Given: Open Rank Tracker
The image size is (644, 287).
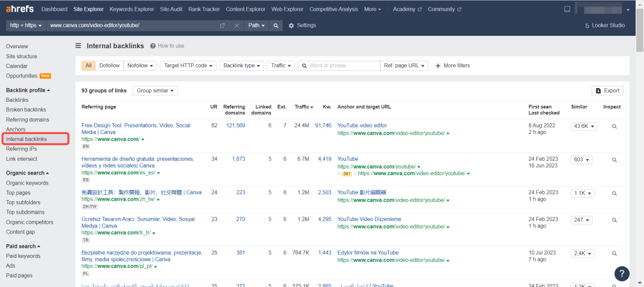Looking at the screenshot, I should point(204,9).
